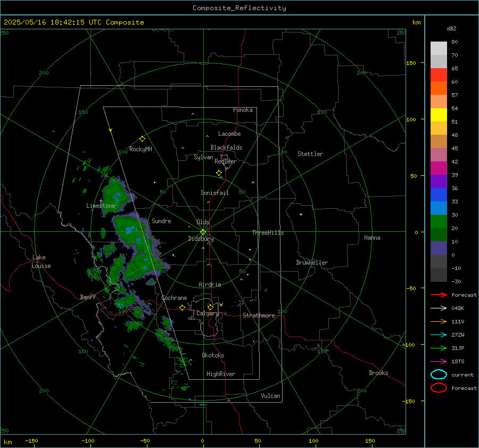Image resolution: width=479 pixels, height=448 pixels.
Task: Select the orange 111V arrow icon
Action: 439,321
